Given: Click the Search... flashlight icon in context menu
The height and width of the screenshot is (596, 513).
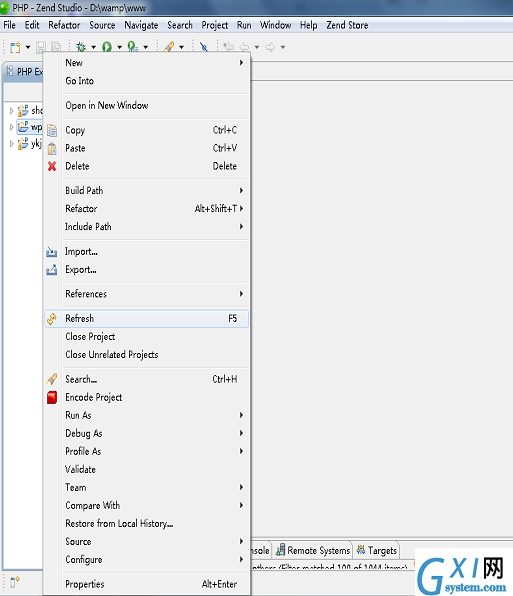Looking at the screenshot, I should [52, 379].
